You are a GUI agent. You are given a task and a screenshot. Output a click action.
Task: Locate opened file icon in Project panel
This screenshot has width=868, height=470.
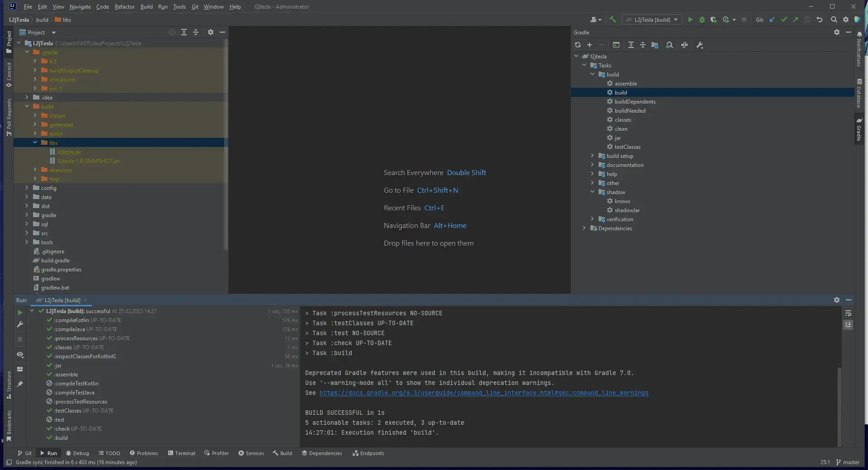pyautogui.click(x=172, y=32)
